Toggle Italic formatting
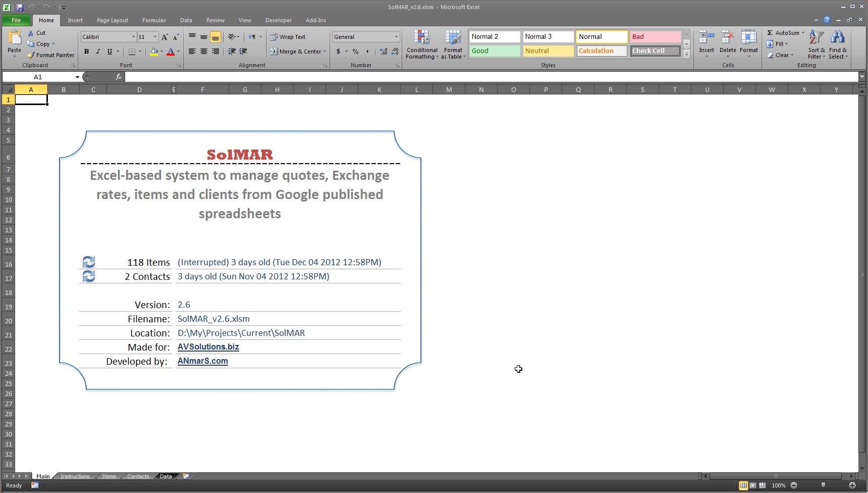The height and width of the screenshot is (493, 868). (x=98, y=52)
